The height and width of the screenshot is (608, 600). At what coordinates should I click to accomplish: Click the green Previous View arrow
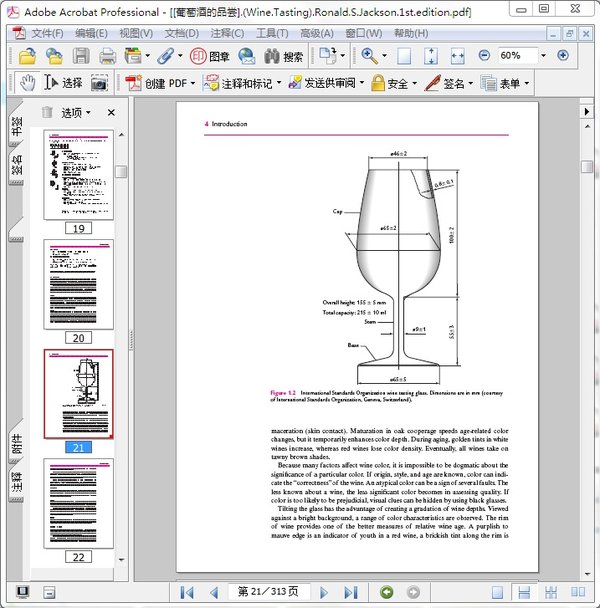(386, 592)
